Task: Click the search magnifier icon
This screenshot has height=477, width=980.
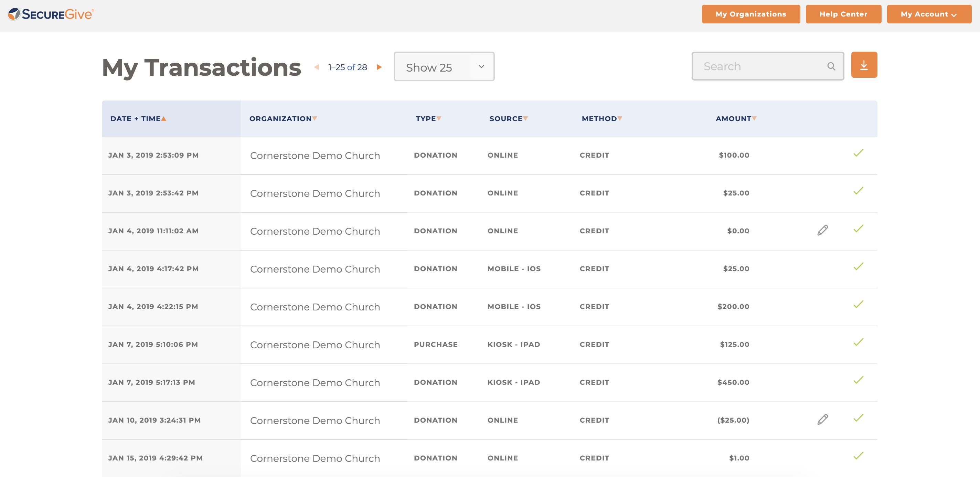Action: click(x=831, y=66)
